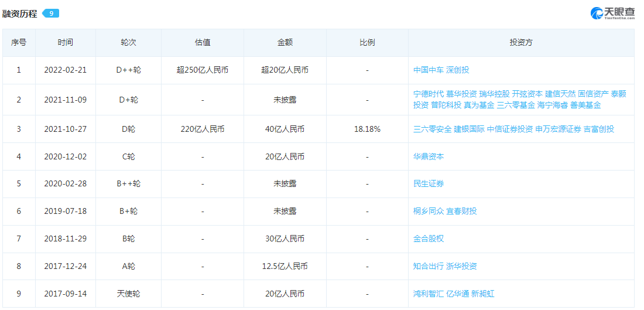Viewport: 644px width, 310px height.
Task: Open investor 固信资产
Action: tap(594, 94)
